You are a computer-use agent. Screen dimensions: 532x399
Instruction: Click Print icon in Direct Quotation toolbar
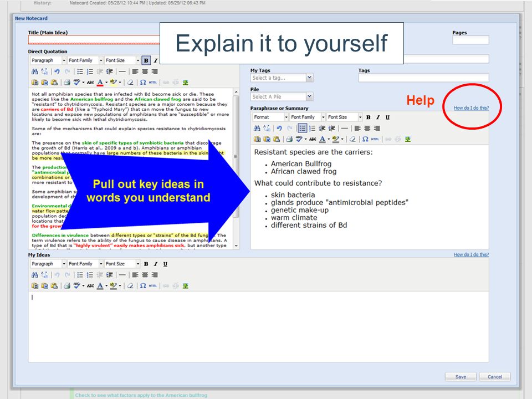click(67, 83)
